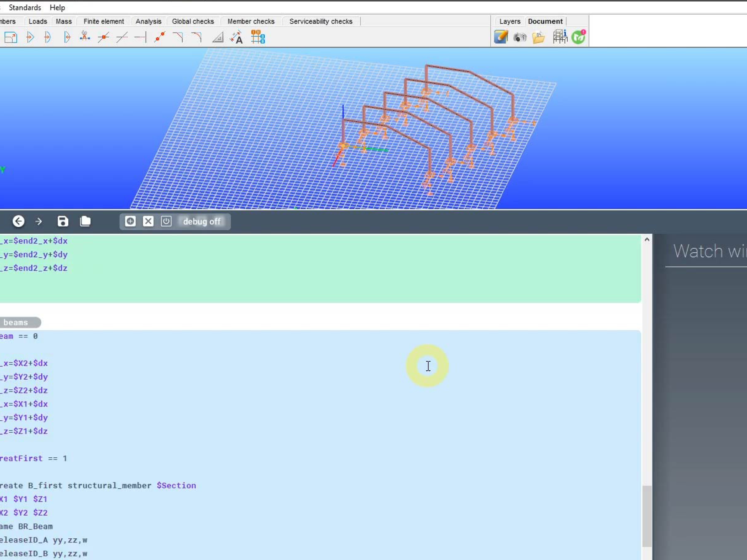
Task: Switch to the Serviceability checks tab
Action: pos(321,21)
